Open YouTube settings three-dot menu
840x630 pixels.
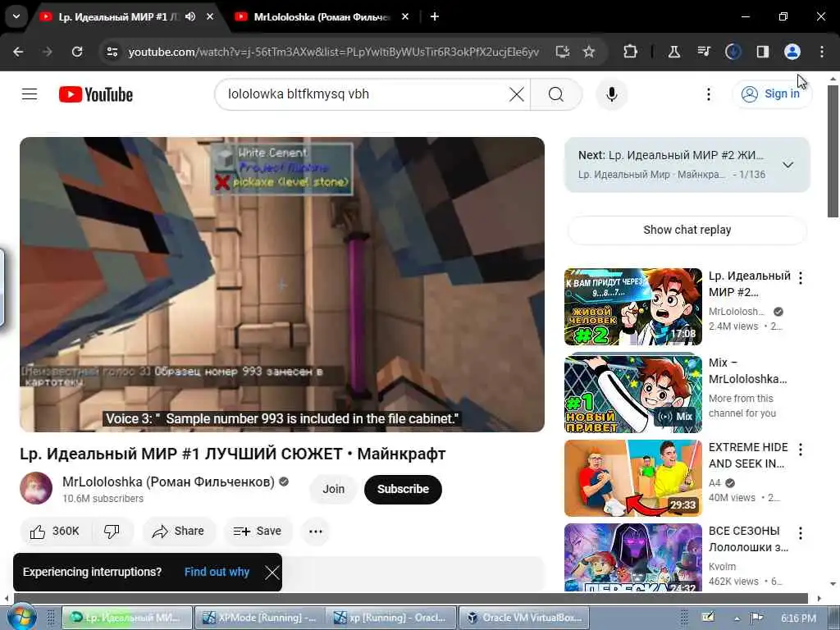click(x=708, y=94)
